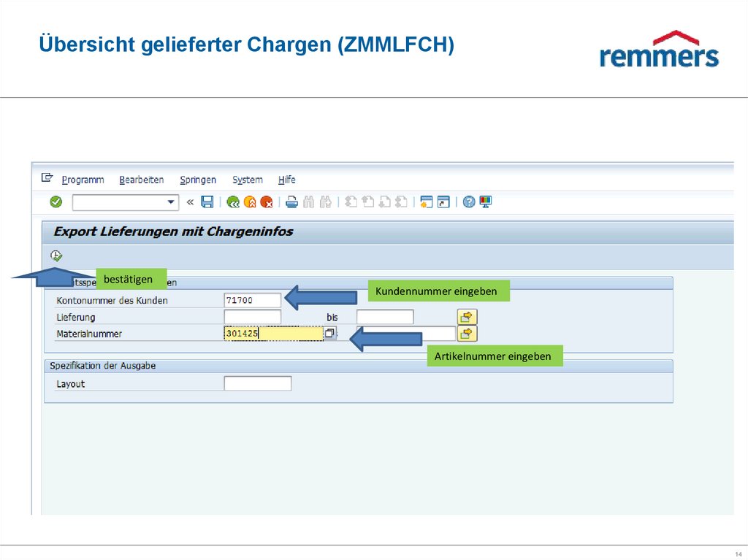Click the Help question mark icon

click(467, 202)
